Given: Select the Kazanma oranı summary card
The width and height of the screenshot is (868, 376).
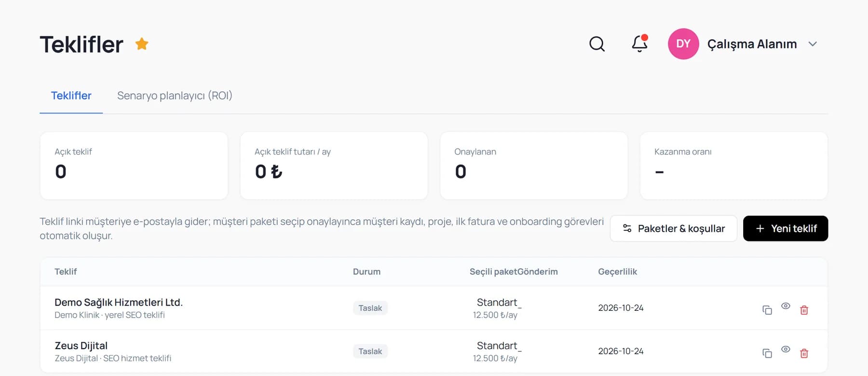Looking at the screenshot, I should (734, 166).
